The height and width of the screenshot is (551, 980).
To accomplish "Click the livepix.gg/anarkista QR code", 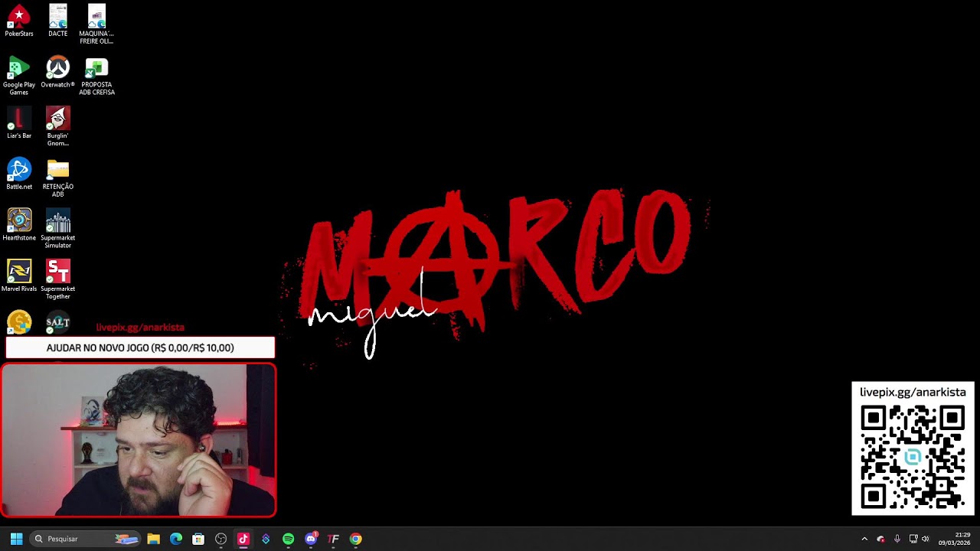I will click(x=913, y=458).
